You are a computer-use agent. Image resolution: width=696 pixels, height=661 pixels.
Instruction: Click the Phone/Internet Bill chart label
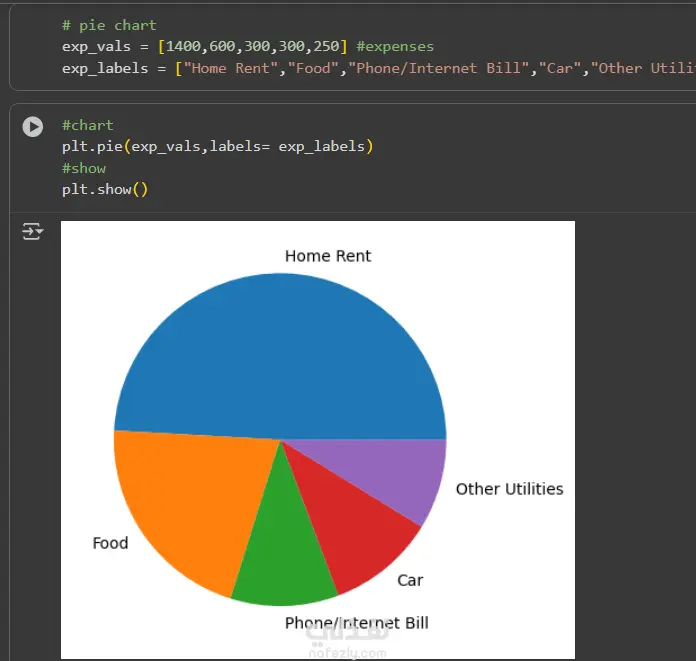tap(356, 623)
